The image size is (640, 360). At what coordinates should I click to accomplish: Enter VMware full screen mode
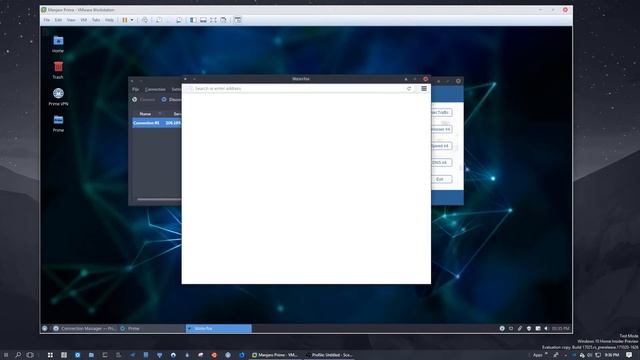click(x=213, y=20)
